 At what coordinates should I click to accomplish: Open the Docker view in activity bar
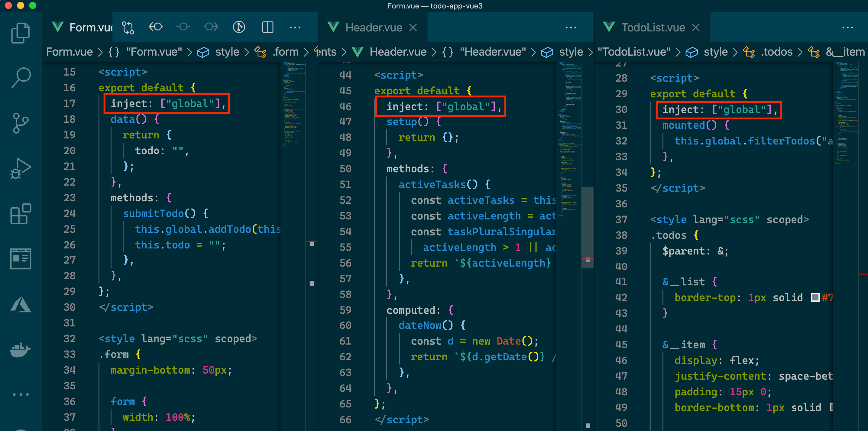(x=21, y=350)
